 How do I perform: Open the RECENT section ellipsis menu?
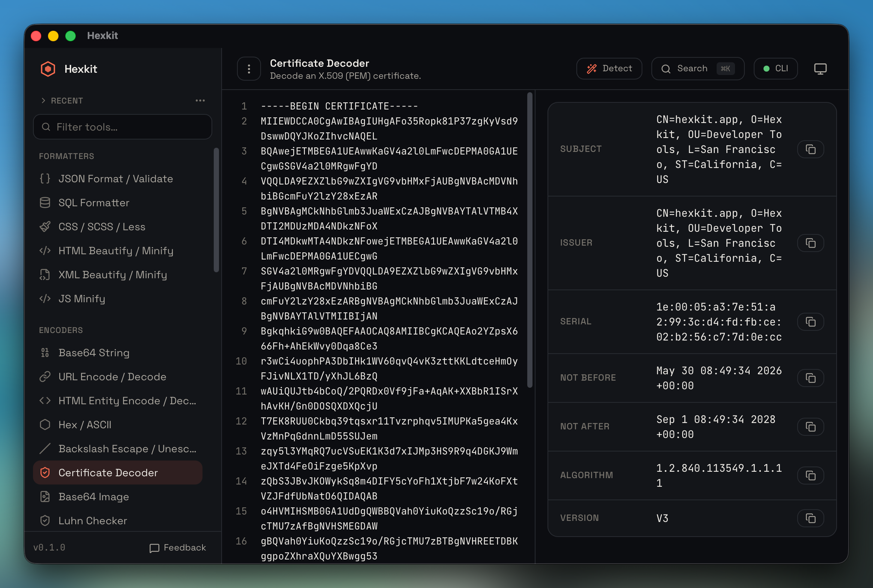coord(200,100)
